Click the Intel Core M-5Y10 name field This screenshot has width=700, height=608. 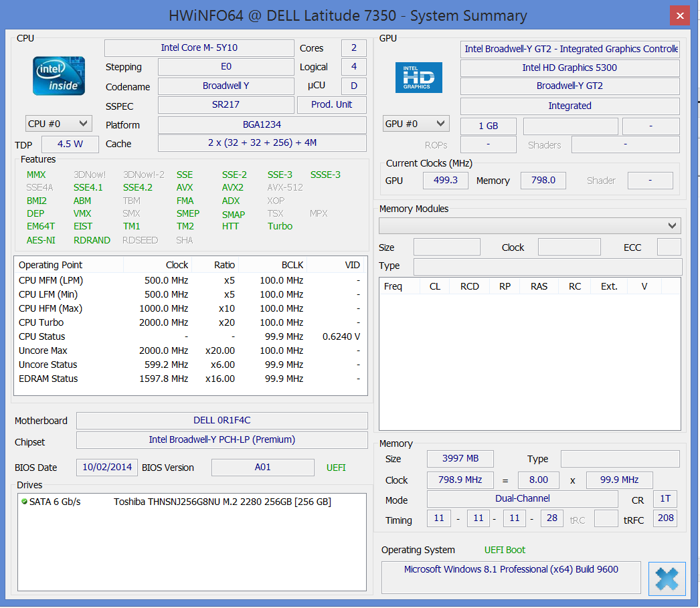coord(199,47)
